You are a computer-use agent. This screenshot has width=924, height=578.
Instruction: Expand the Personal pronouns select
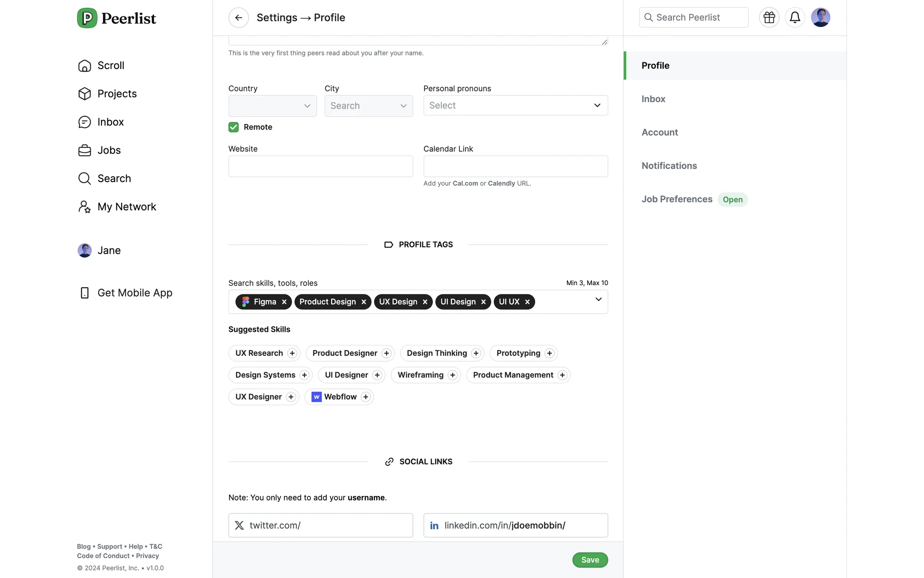515,105
